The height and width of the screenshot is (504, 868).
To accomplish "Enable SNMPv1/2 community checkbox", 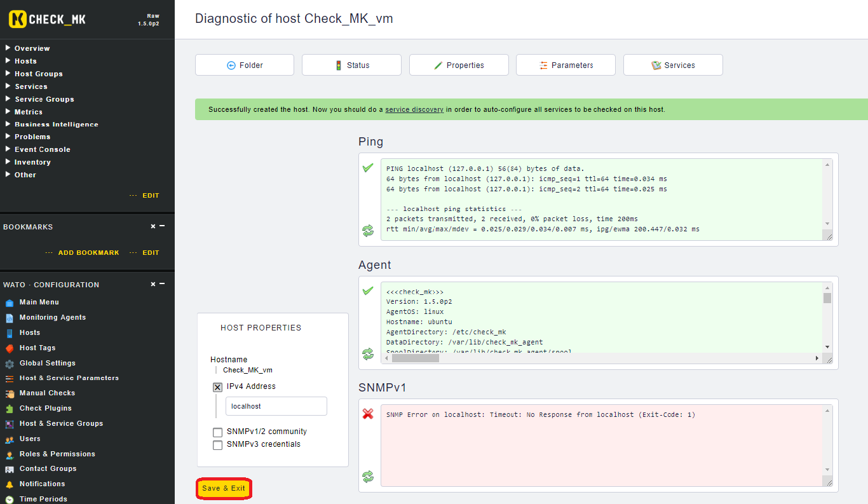I will pos(217,432).
